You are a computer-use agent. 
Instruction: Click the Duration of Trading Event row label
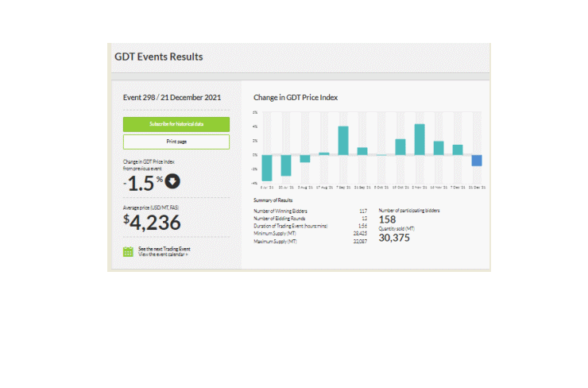click(x=291, y=227)
